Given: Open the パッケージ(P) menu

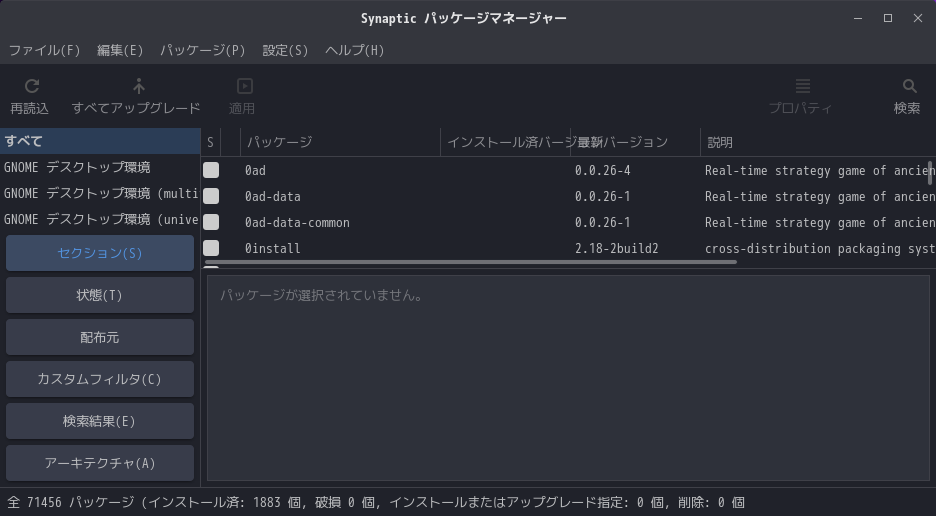Looking at the screenshot, I should tap(203, 50).
